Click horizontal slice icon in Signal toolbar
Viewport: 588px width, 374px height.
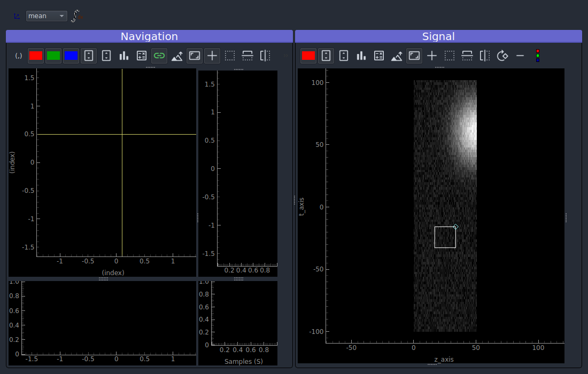467,56
